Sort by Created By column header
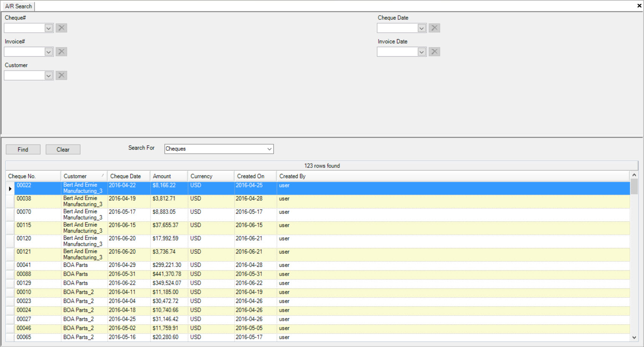 [x=453, y=176]
